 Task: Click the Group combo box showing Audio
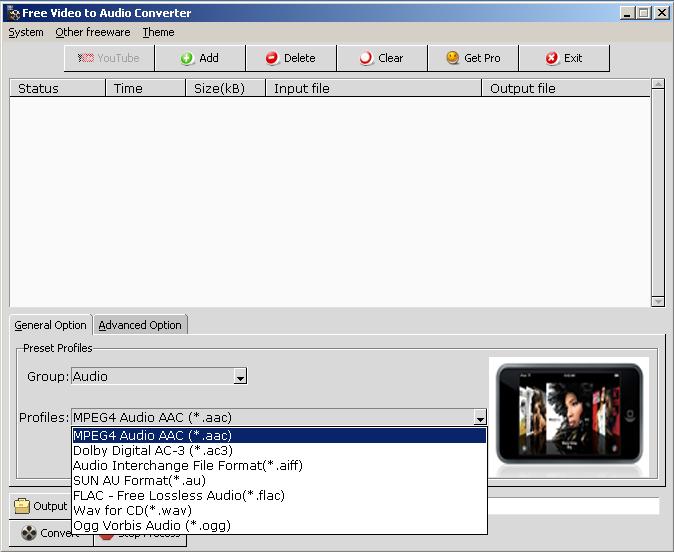click(x=153, y=376)
